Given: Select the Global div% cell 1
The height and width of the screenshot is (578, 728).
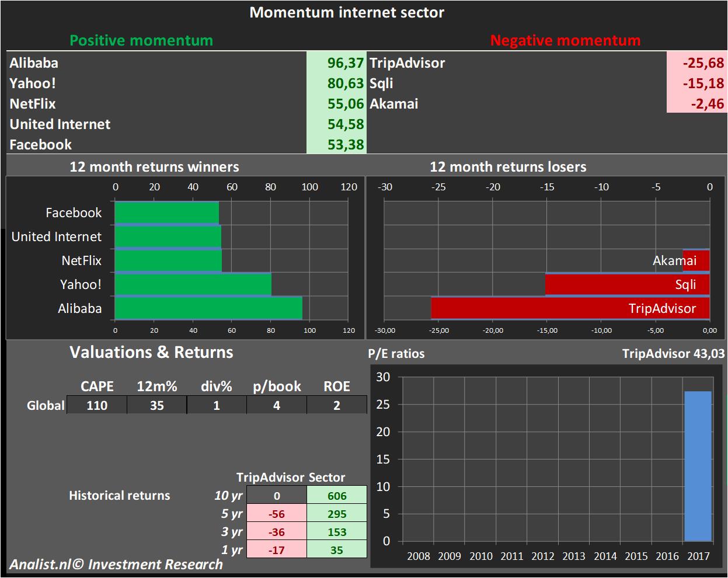Looking at the screenshot, I should tap(217, 405).
